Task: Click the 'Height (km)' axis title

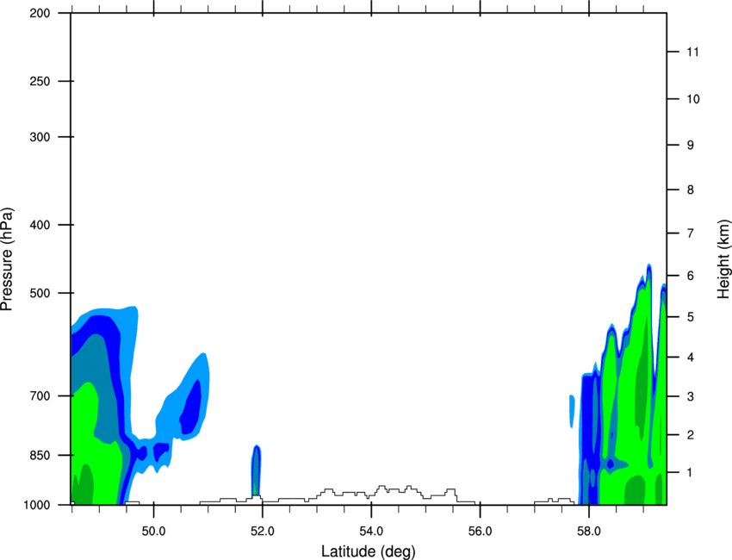Action: click(x=723, y=260)
